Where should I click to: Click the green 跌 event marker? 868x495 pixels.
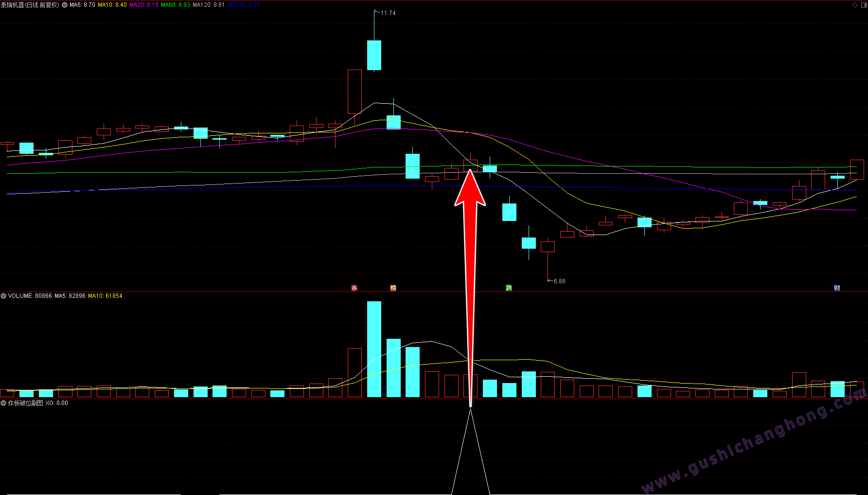[x=509, y=288]
